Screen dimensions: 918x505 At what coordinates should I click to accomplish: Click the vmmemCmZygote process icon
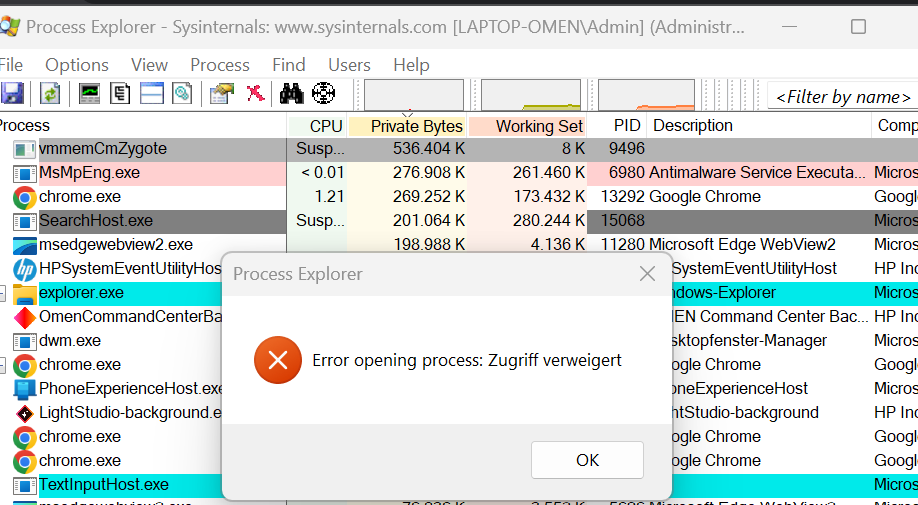tap(25, 150)
